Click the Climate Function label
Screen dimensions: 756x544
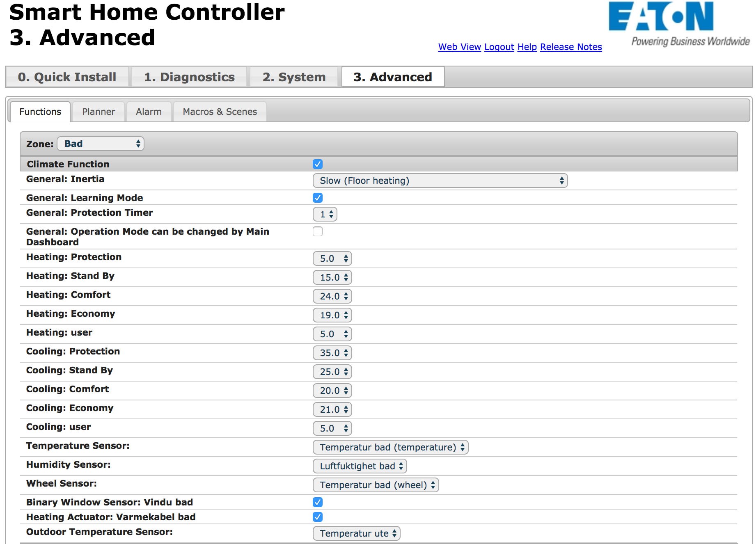point(68,164)
